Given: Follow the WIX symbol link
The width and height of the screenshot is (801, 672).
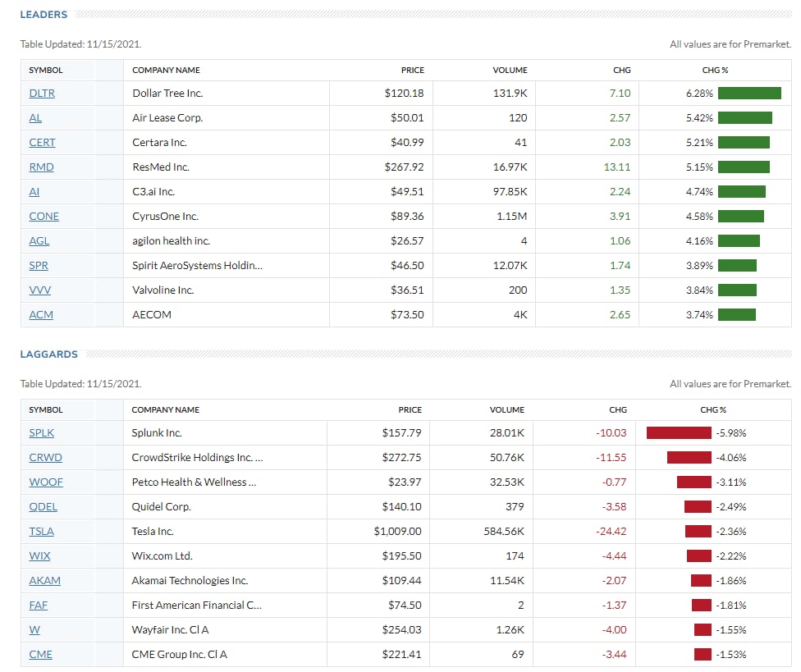Looking at the screenshot, I should pos(40,556).
